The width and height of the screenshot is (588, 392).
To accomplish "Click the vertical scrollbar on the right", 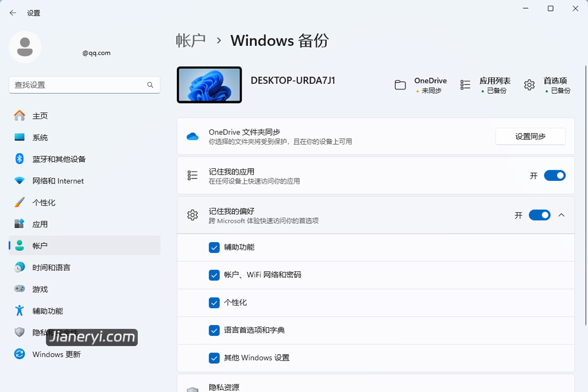I will click(585, 195).
